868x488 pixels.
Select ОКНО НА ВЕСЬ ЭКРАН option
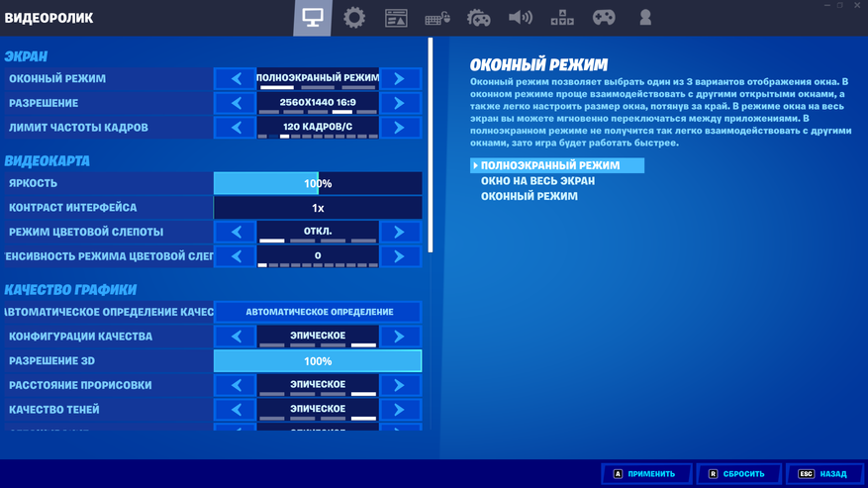click(x=537, y=181)
